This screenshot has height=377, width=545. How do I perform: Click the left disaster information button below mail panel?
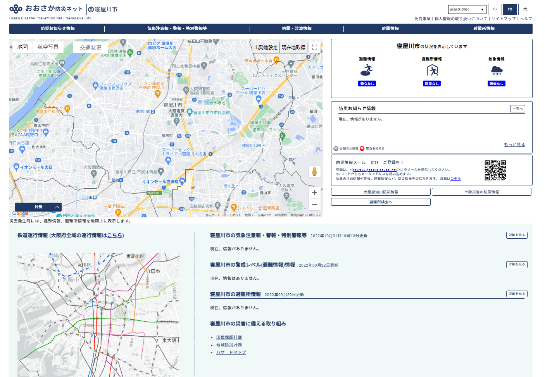coord(381,192)
